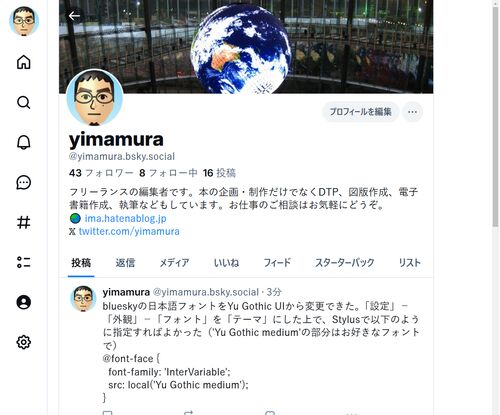Open the ima.hatenablog.jp link
The height and width of the screenshot is (415, 500).
click(125, 218)
